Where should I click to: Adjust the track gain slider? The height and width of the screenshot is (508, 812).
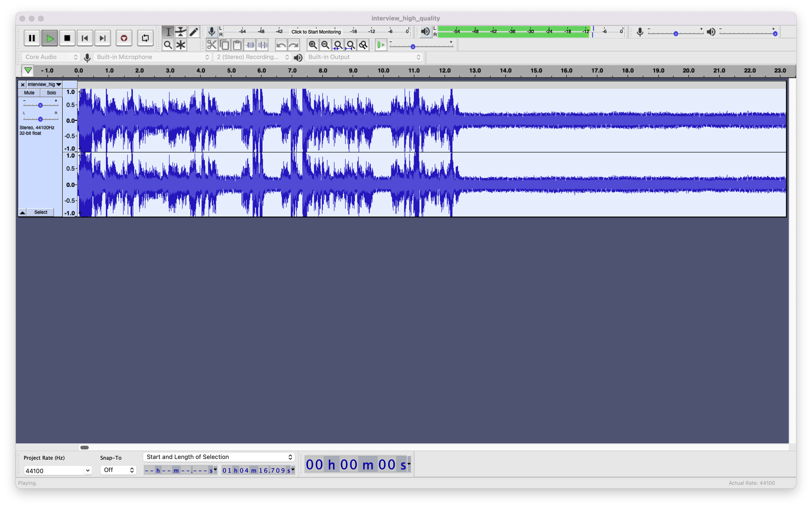[x=40, y=105]
